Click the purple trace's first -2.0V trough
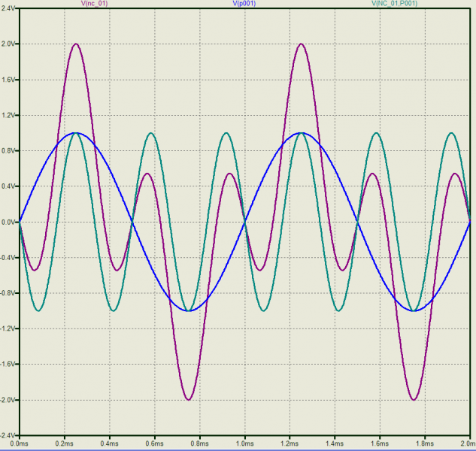 [189, 399]
